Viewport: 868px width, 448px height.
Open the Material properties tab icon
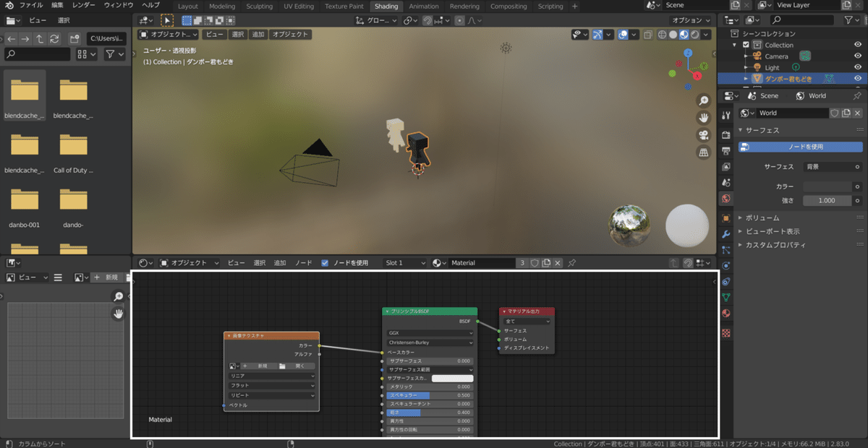726,313
